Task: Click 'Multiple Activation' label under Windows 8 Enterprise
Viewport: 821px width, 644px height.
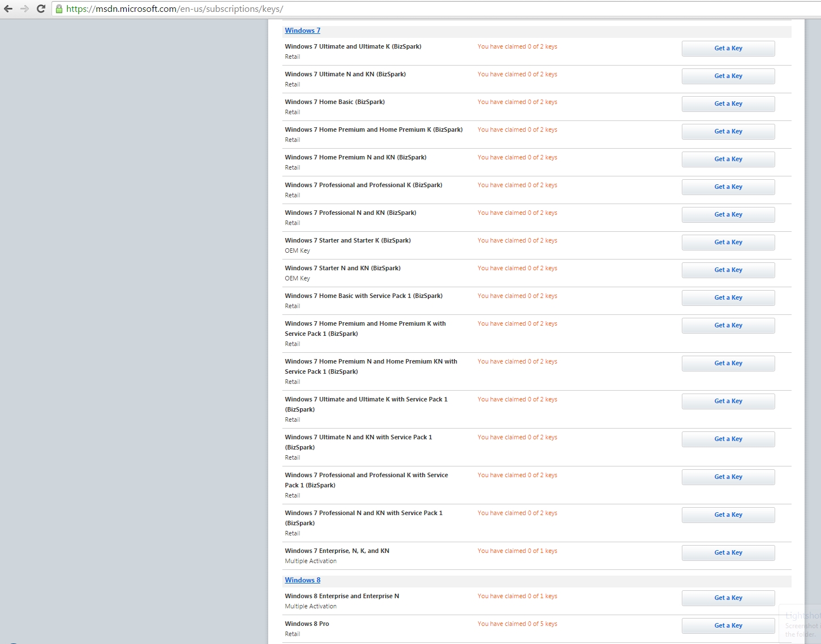Action: (x=311, y=606)
